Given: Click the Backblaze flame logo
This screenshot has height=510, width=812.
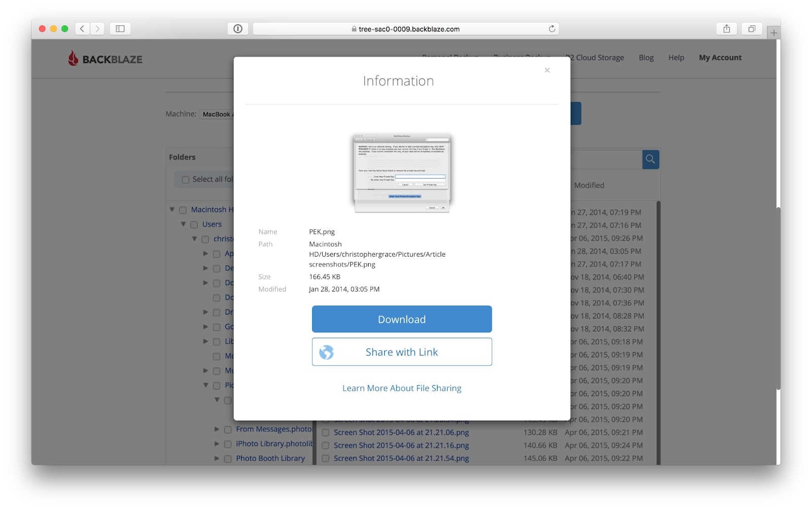Looking at the screenshot, I should 73,58.
